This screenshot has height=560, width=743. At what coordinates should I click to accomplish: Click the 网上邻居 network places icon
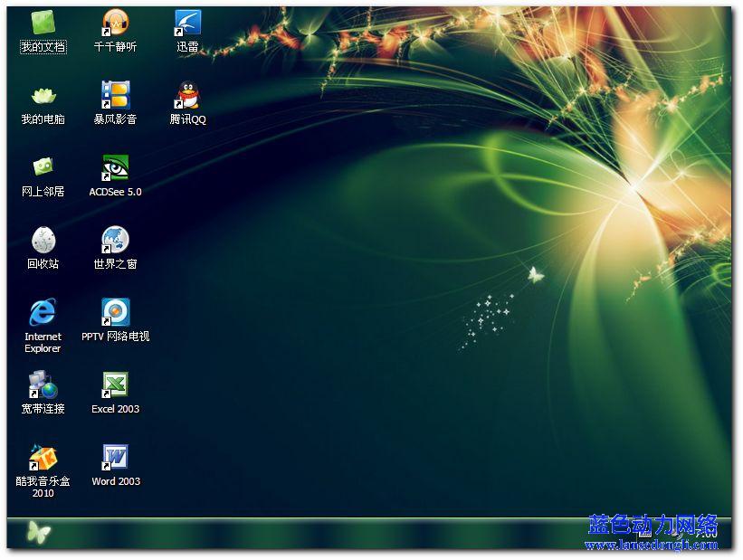43,167
